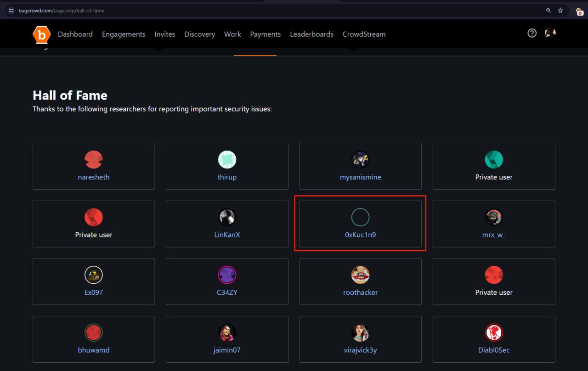This screenshot has height=371, width=588.
Task: Select the Diabl0Sec researcher card
Action: (x=494, y=339)
